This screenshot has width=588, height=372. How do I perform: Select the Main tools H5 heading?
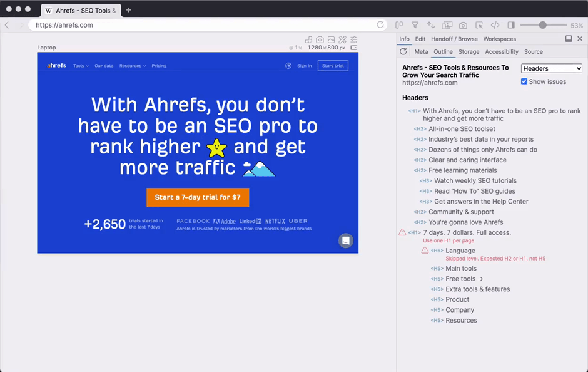click(x=461, y=269)
